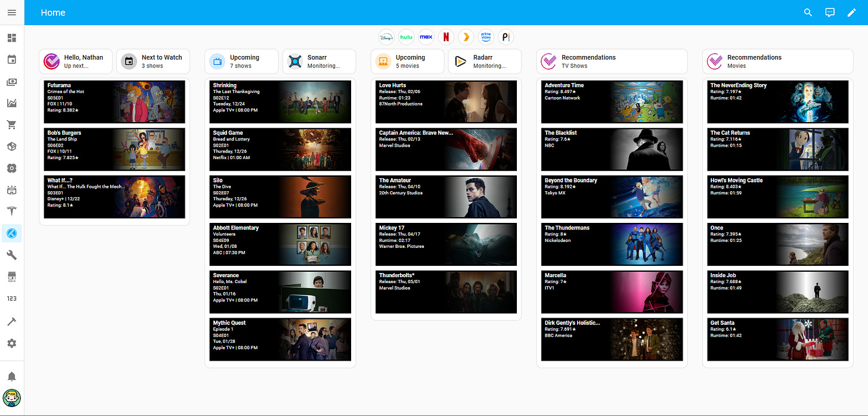Viewport: 868px width, 416px height.
Task: Open the user profile avatar
Action: [x=12, y=398]
